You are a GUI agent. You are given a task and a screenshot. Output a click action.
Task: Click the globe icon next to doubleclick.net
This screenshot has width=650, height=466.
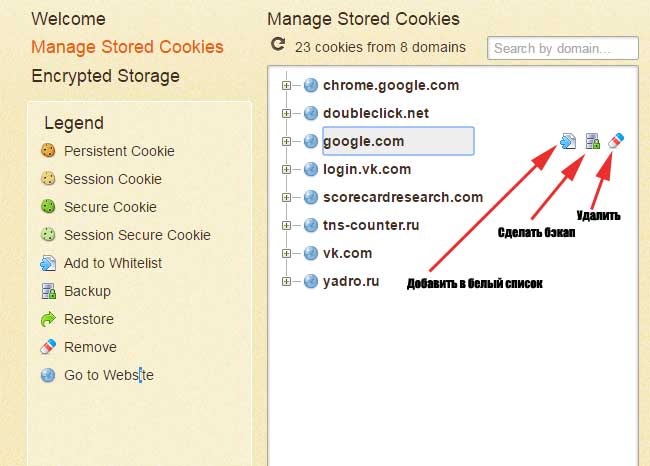[x=310, y=114]
